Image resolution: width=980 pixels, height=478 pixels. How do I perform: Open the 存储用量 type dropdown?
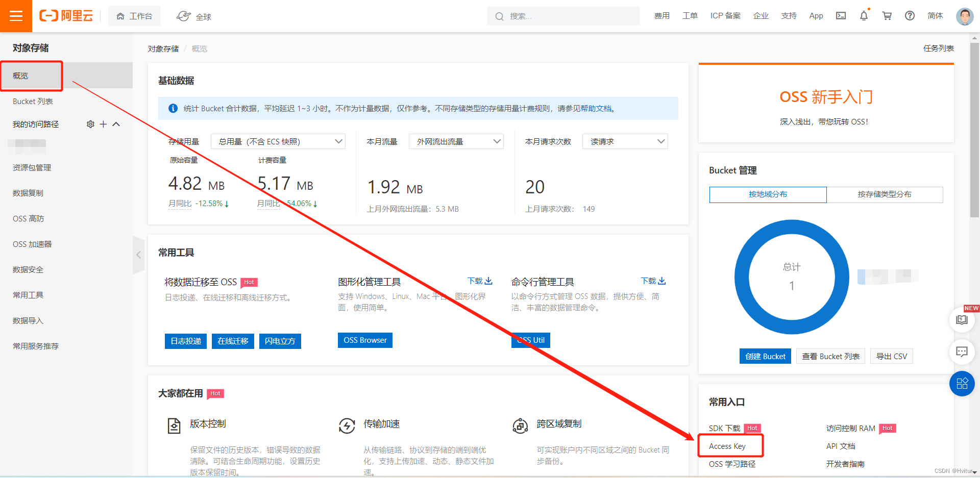pos(278,141)
